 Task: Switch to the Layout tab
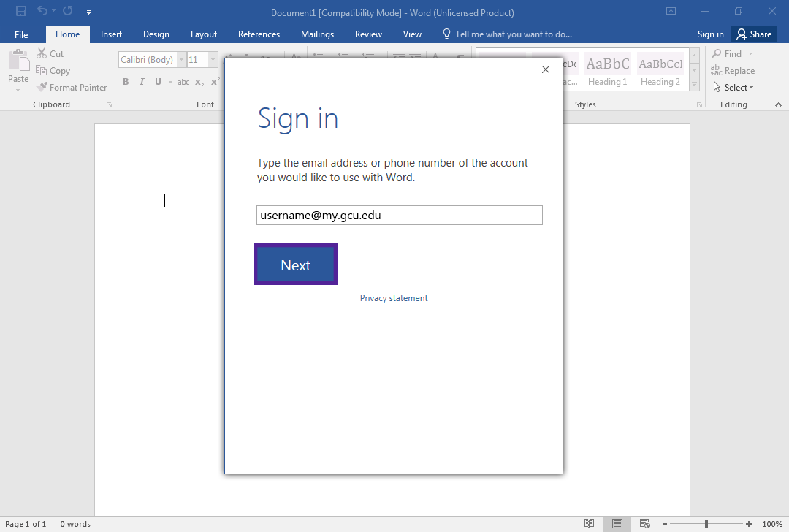[x=204, y=34]
